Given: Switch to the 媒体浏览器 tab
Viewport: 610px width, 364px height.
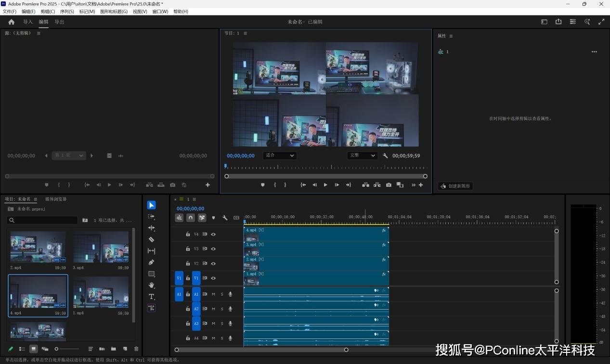Looking at the screenshot, I should (x=56, y=199).
